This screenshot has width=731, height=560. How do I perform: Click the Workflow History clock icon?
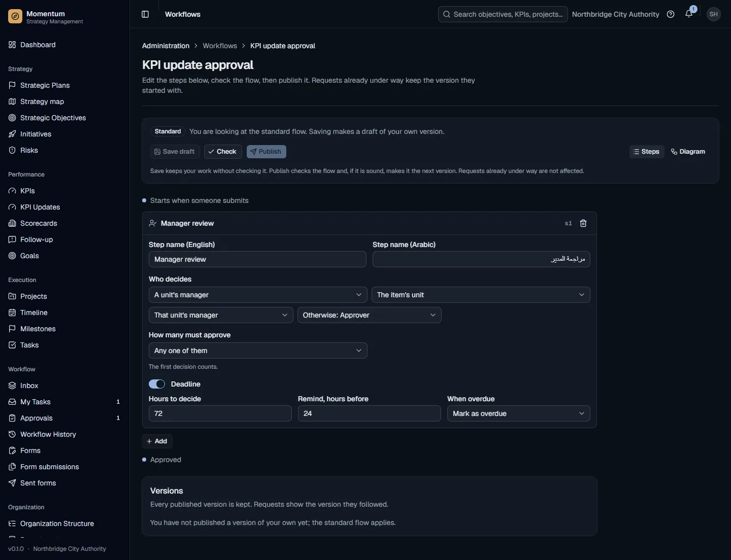[12, 434]
